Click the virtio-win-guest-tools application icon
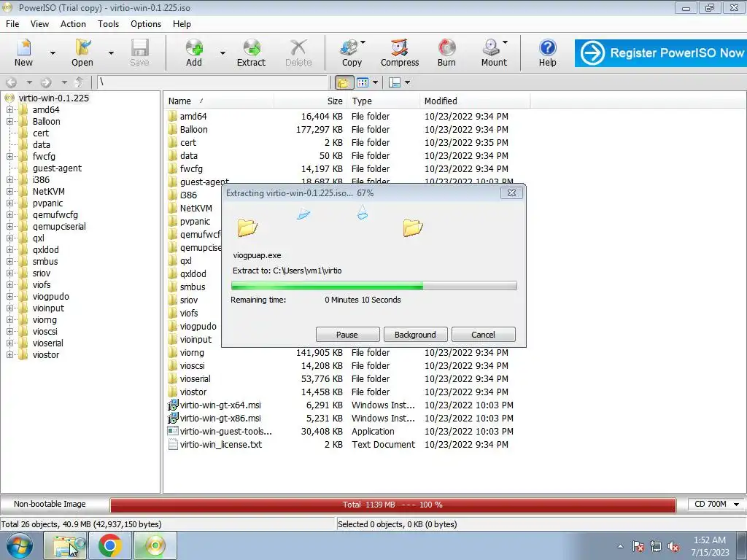Screen dimensions: 747x560 172,432
